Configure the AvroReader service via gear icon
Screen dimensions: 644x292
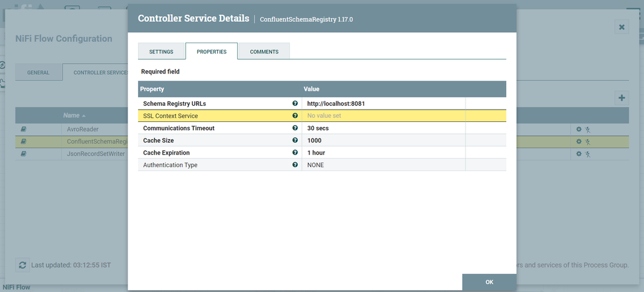pyautogui.click(x=579, y=130)
